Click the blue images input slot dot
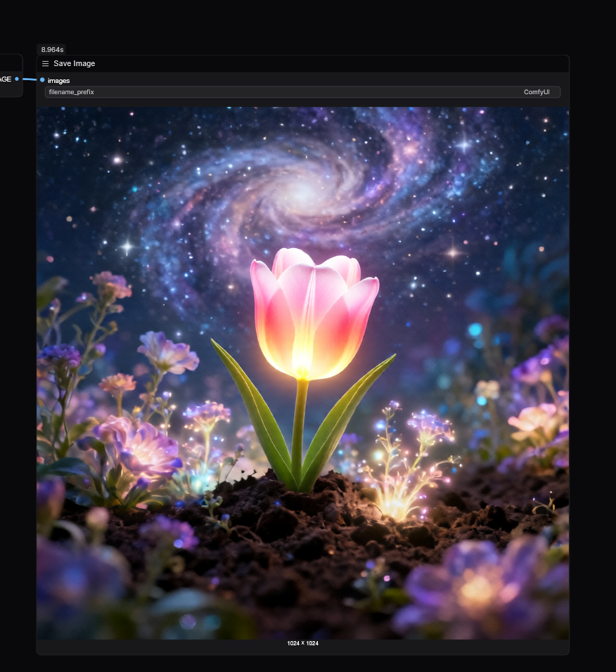This screenshot has width=616, height=672. coord(44,81)
